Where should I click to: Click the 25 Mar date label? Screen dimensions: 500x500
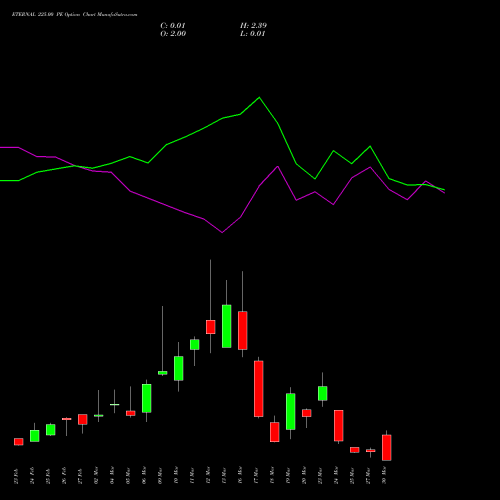tap(352, 475)
